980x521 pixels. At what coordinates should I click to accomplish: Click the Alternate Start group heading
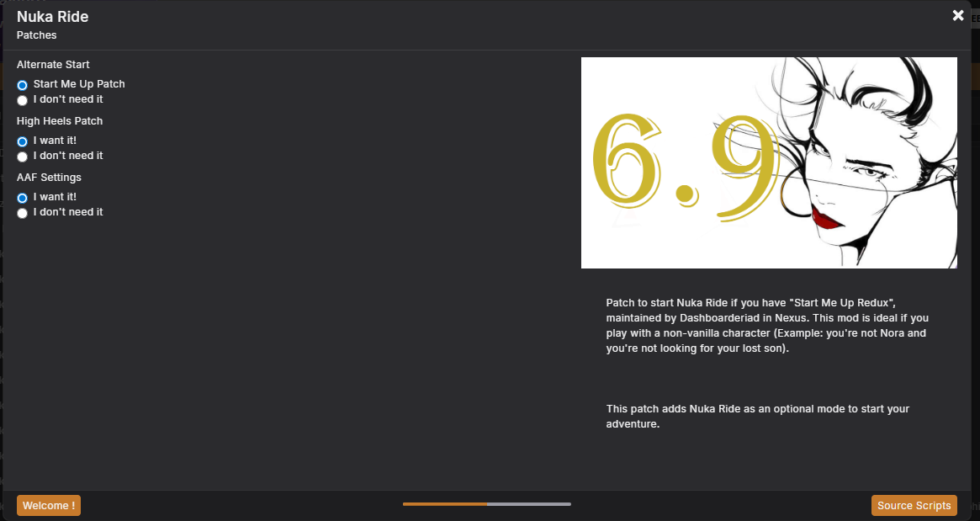(53, 65)
